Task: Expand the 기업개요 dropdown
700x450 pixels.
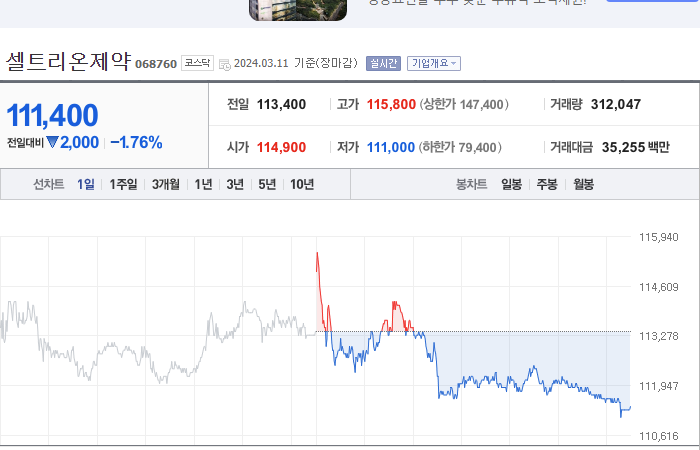Action: point(434,63)
